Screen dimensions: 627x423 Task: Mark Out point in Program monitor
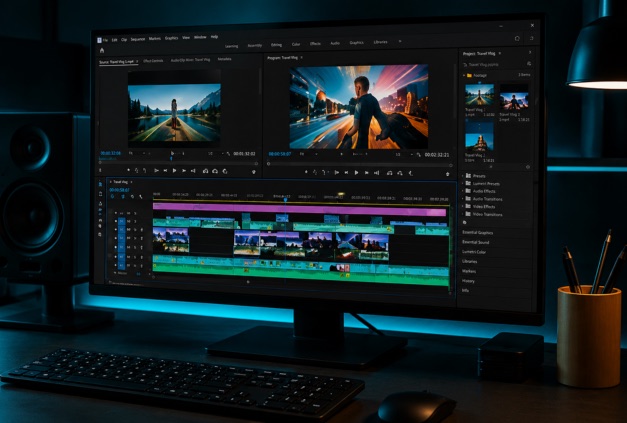pos(324,173)
